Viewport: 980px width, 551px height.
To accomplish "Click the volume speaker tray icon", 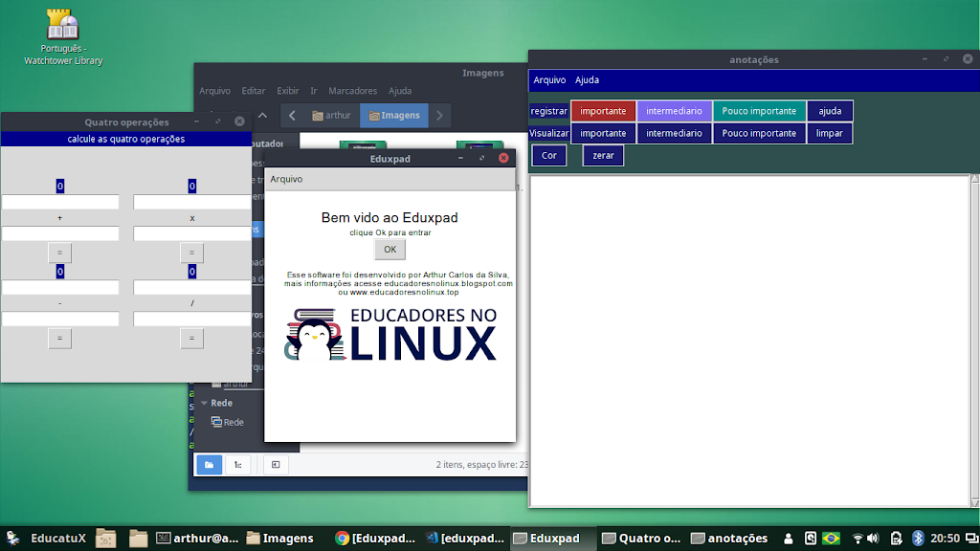I will point(873,539).
